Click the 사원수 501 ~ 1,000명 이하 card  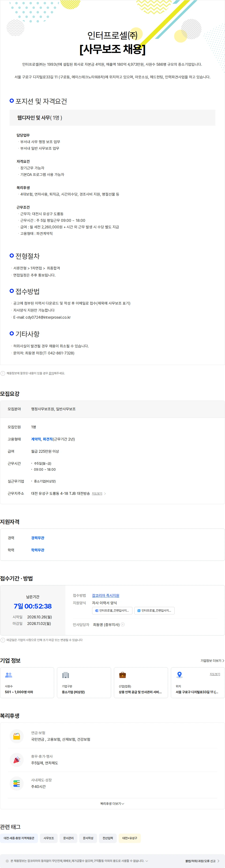pos(27,683)
